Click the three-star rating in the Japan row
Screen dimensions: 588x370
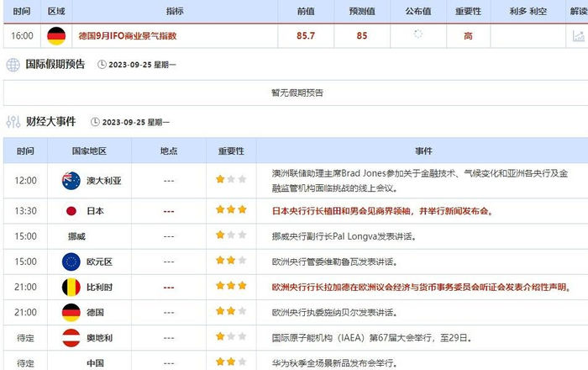tap(231, 209)
